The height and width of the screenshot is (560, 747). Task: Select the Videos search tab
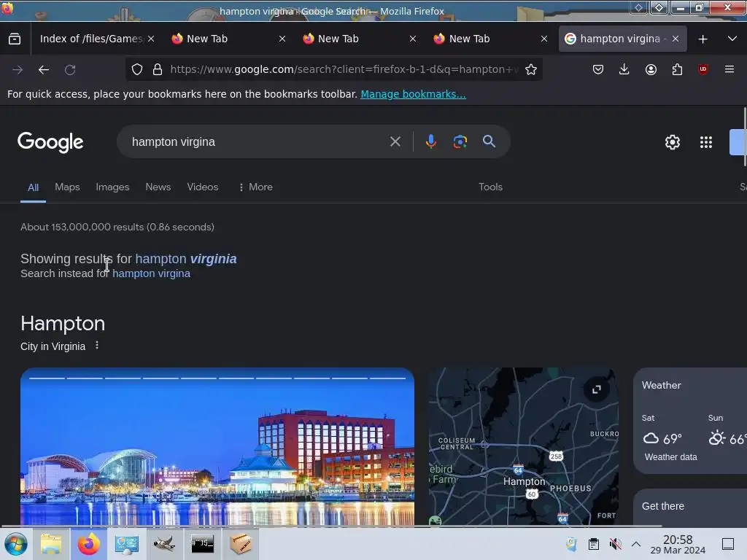[203, 187]
